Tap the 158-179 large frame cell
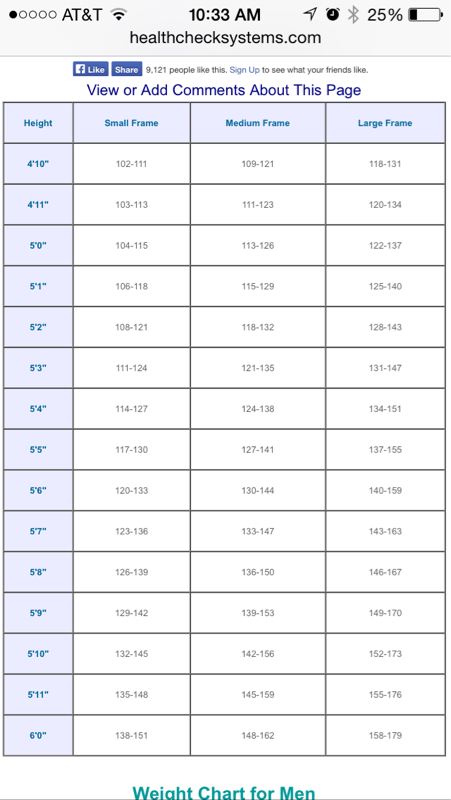 click(385, 735)
